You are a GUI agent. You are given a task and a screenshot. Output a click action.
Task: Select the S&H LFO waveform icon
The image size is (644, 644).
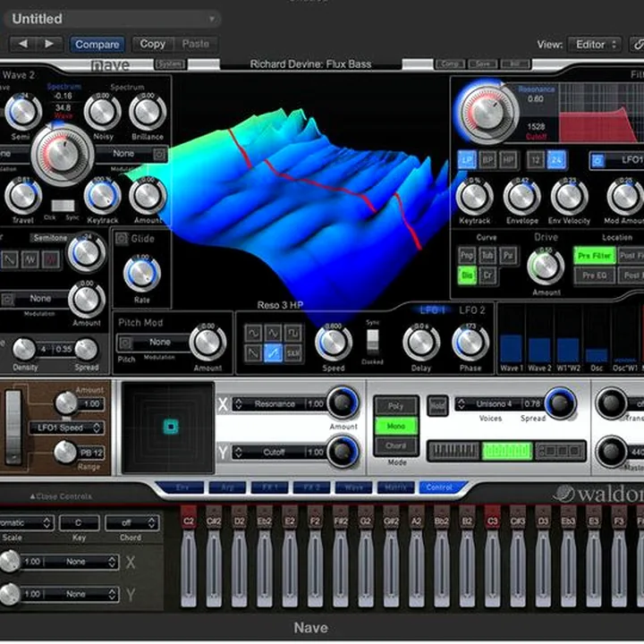pyautogui.click(x=292, y=352)
